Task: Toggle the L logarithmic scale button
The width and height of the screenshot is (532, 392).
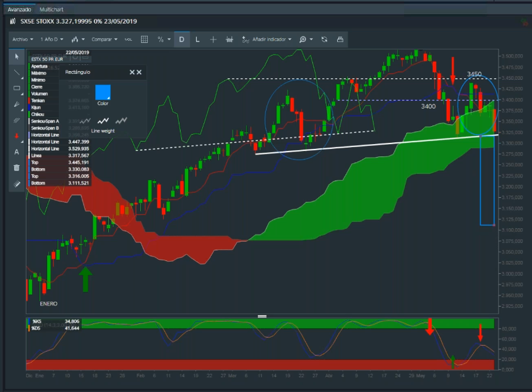Action: coord(197,39)
